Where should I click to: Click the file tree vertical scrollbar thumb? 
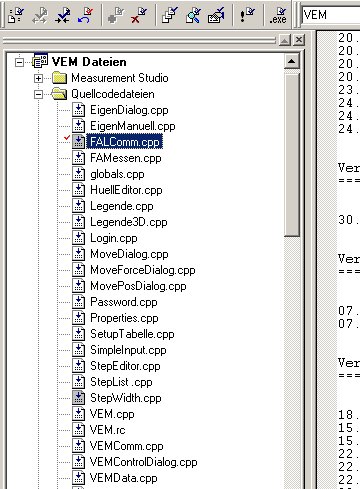[x=292, y=155]
